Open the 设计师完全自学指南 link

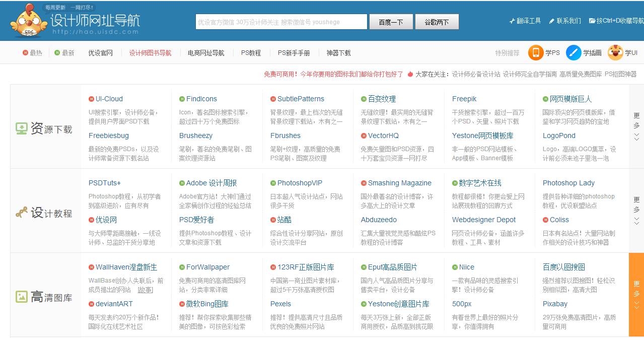(x=530, y=74)
